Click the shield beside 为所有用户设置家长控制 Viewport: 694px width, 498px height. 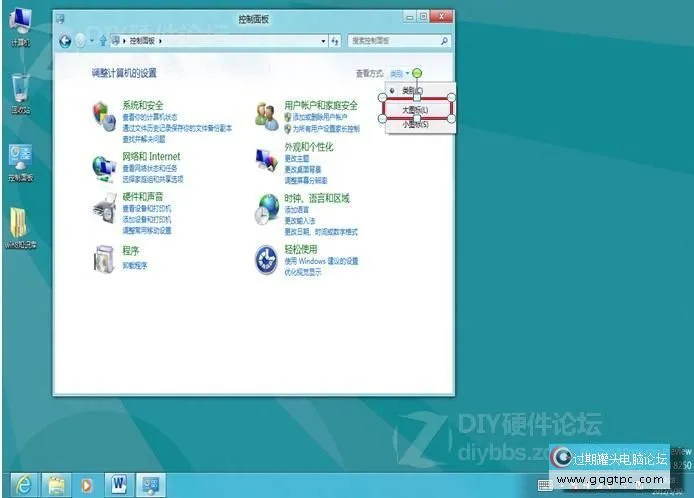[x=288, y=129]
